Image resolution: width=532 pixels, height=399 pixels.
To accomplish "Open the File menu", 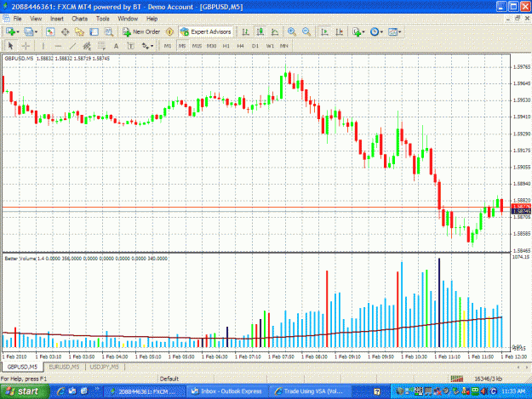I will [17, 19].
